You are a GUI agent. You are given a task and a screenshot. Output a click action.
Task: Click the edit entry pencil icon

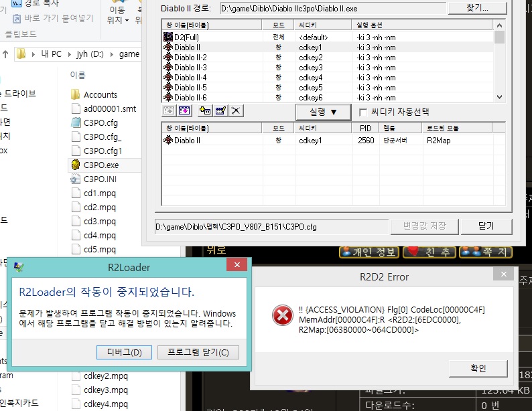[x=220, y=111]
